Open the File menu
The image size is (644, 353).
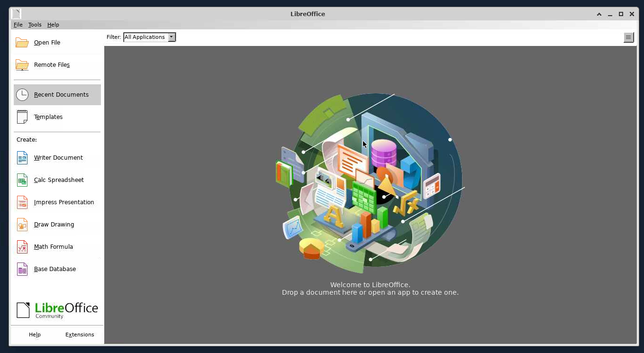coord(18,25)
